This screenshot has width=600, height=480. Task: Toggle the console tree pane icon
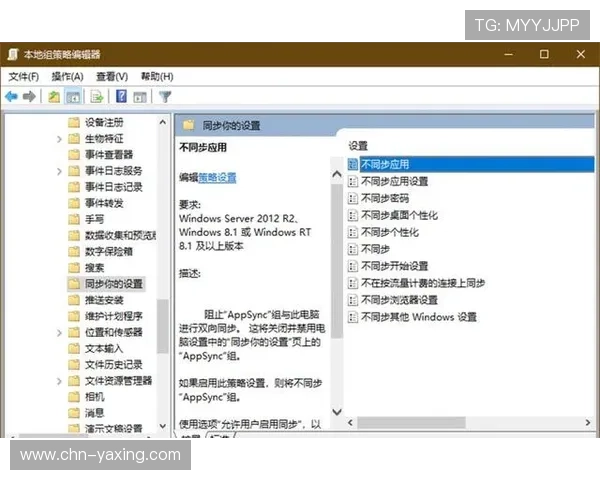73,96
